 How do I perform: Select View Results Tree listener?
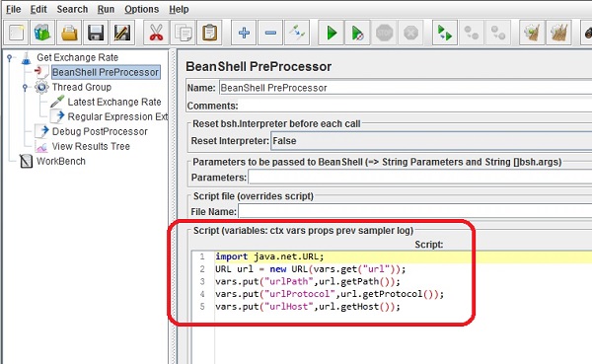click(91, 146)
